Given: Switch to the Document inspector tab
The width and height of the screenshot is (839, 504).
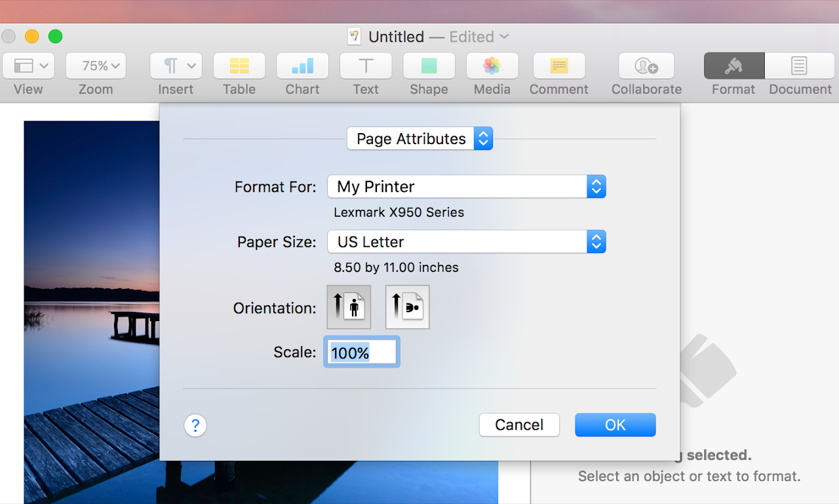Looking at the screenshot, I should point(800,66).
